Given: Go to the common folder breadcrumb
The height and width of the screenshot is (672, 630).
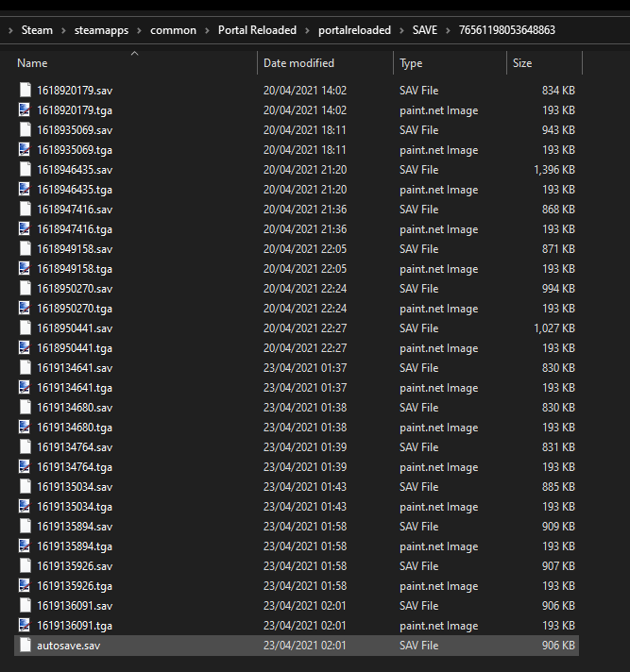Looking at the screenshot, I should click(x=173, y=30).
